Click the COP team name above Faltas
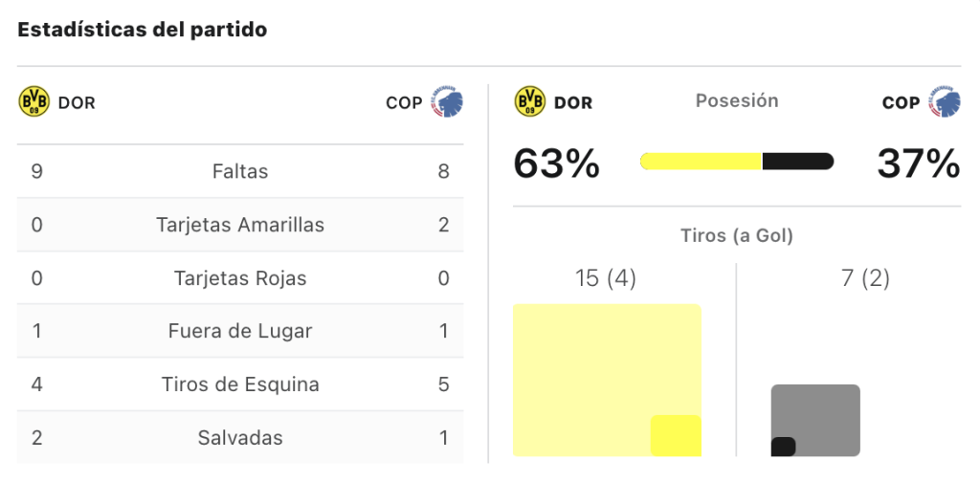The height and width of the screenshot is (482, 980). 405,102
